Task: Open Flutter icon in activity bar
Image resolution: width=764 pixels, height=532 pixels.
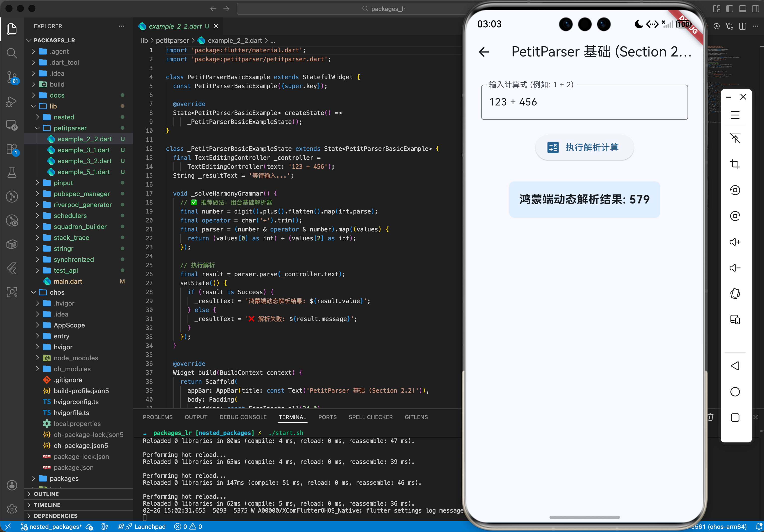Action: tap(12, 268)
